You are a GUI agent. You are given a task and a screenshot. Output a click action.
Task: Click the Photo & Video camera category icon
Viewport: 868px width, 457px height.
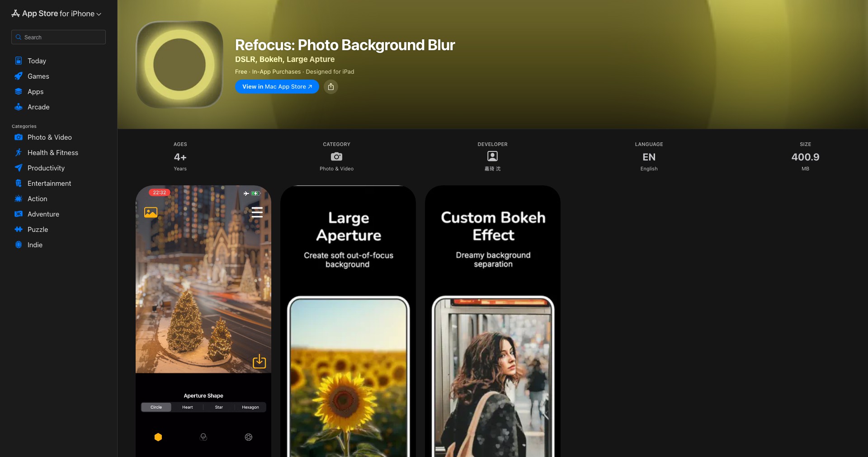tap(336, 156)
